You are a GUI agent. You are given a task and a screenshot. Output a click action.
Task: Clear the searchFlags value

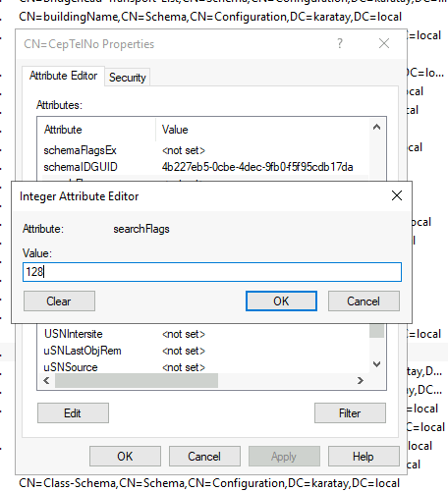click(59, 301)
